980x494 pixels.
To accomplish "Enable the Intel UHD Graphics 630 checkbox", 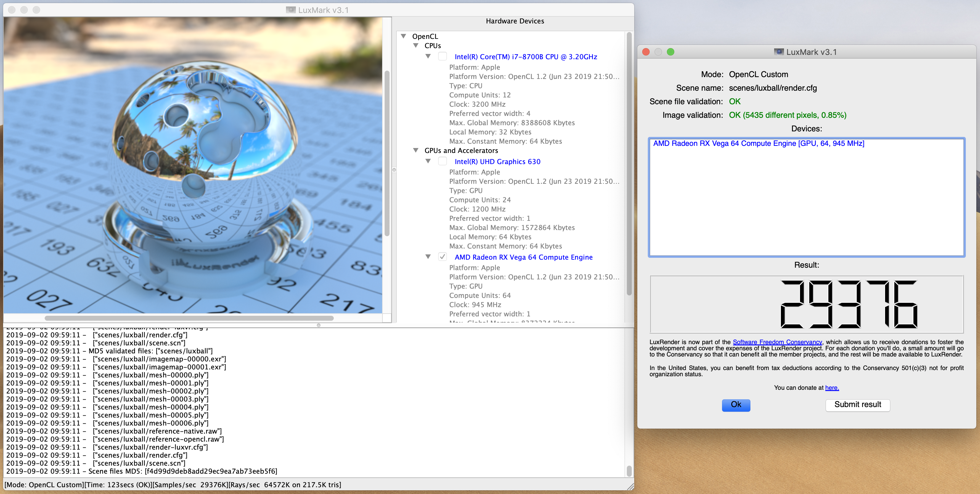I will (443, 161).
